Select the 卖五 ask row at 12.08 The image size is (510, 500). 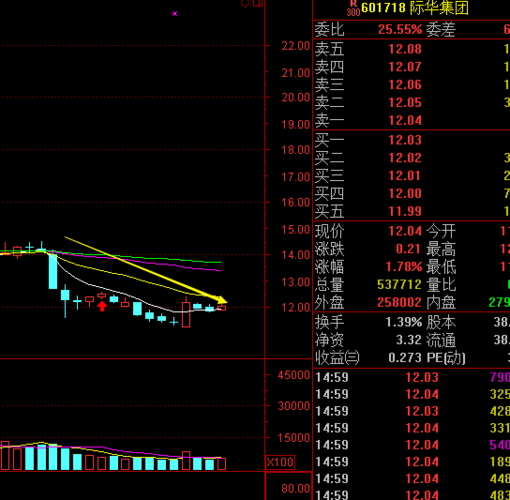(412, 49)
